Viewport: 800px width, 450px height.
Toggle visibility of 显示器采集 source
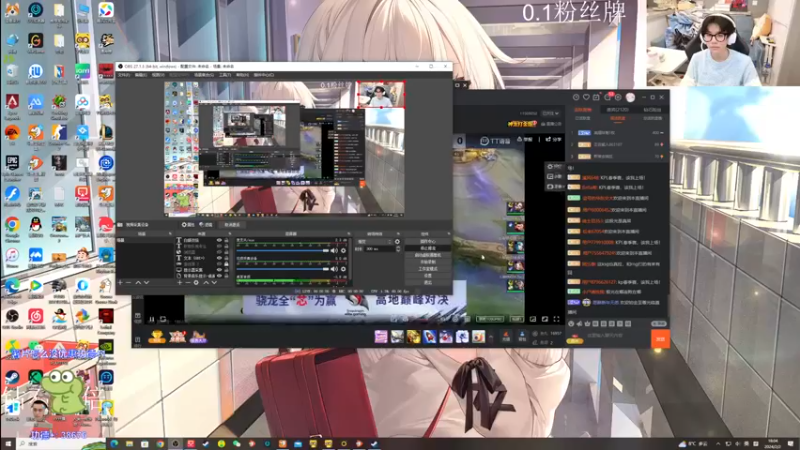pyautogui.click(x=219, y=270)
